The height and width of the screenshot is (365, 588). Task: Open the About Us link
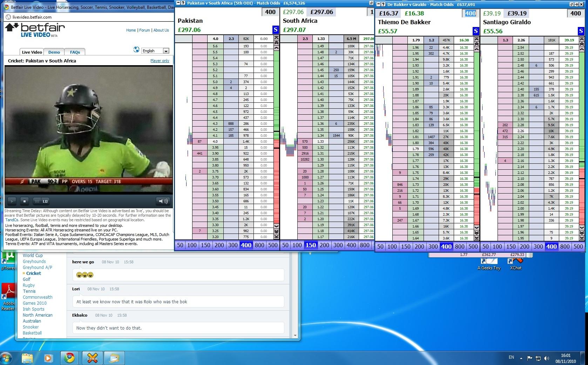coord(161,30)
